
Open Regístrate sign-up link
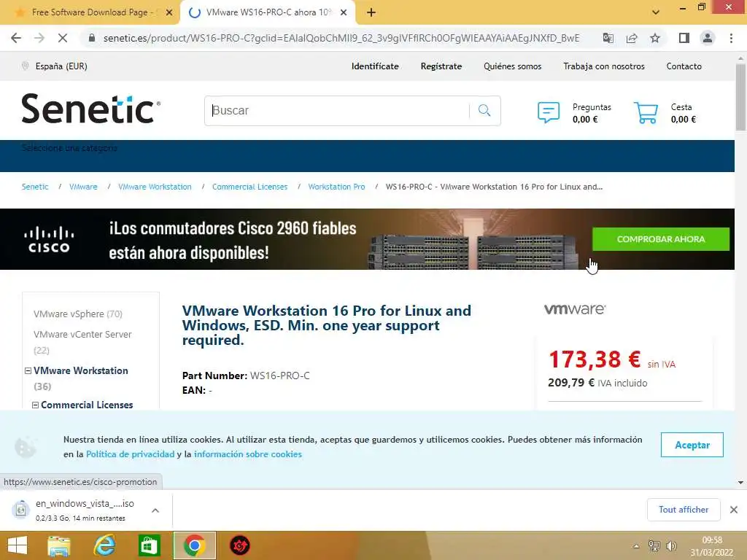point(441,66)
